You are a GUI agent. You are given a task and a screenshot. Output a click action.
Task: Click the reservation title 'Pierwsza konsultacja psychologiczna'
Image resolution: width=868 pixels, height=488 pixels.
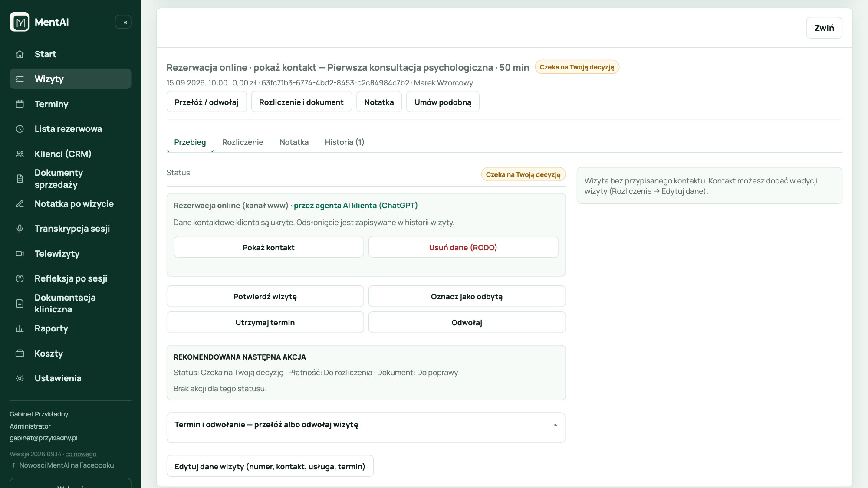[410, 68]
